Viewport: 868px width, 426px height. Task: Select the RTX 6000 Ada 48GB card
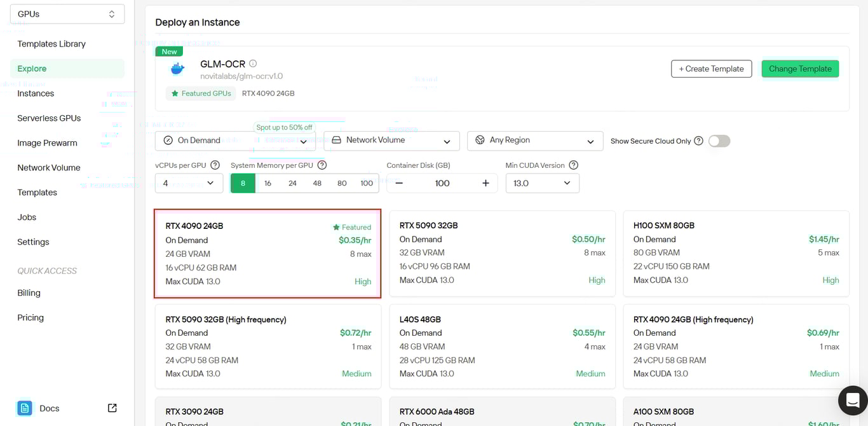[502, 412]
